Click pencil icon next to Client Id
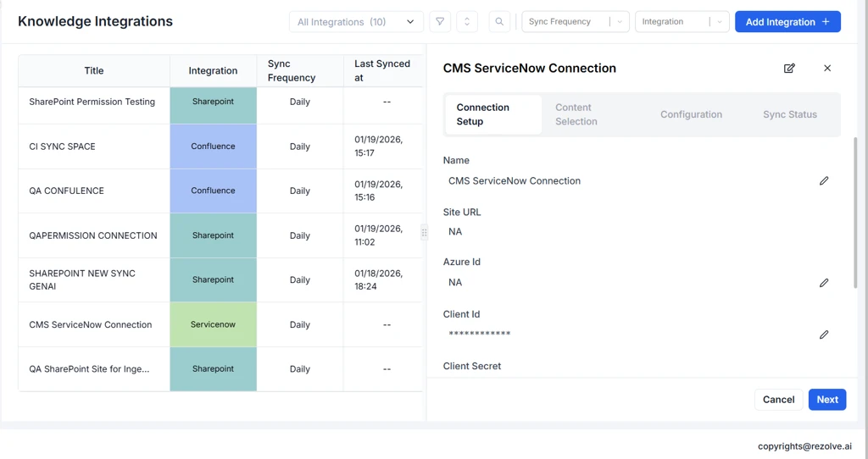868x459 pixels. tap(824, 335)
